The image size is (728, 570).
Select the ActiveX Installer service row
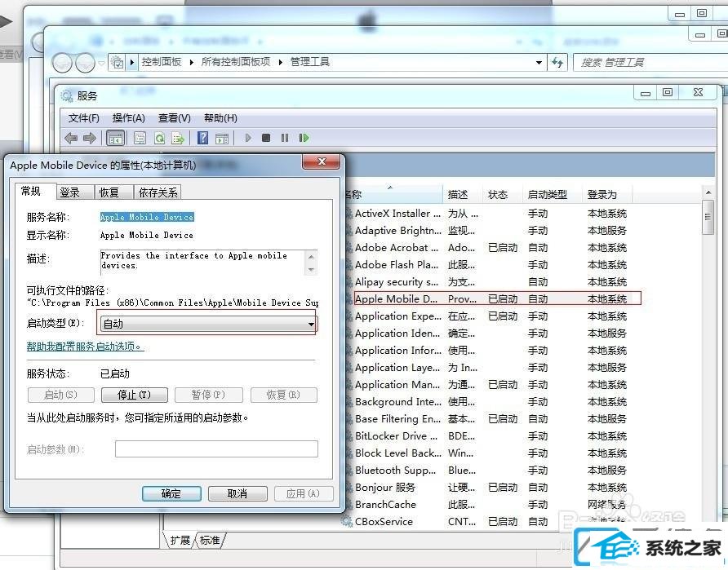tap(487, 214)
